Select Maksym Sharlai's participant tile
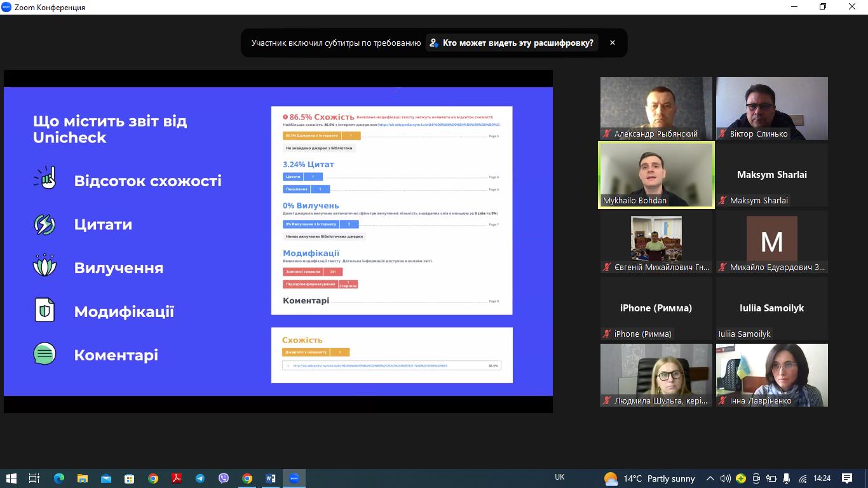 [772, 175]
